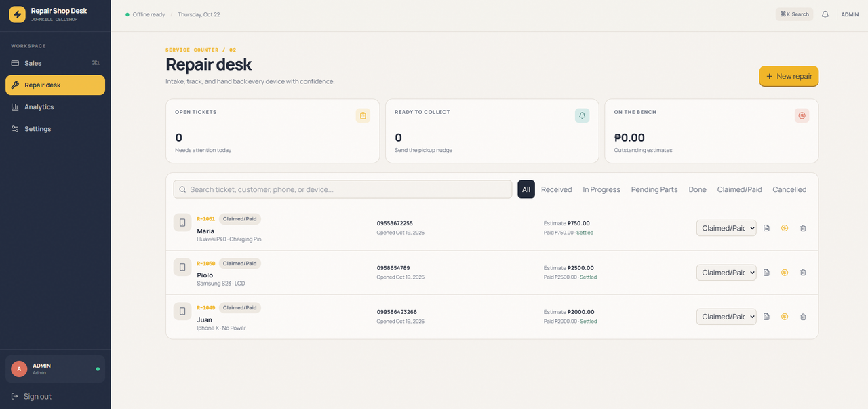This screenshot has height=409, width=868.
Task: Switch to Pending Parts filter tab
Action: pos(654,189)
